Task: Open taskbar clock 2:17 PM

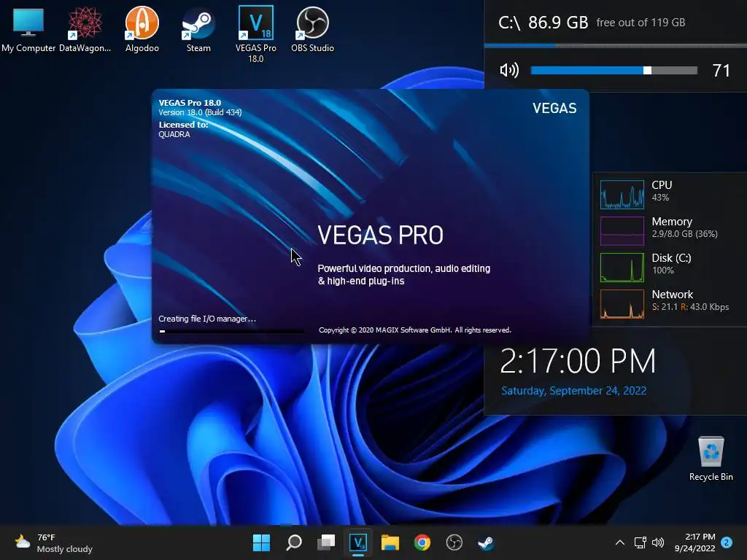Action: coord(695,542)
